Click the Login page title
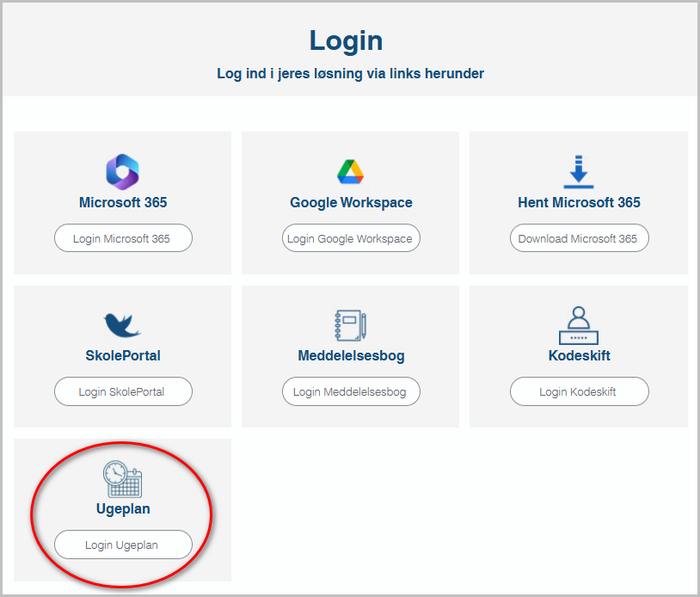 coord(346,41)
